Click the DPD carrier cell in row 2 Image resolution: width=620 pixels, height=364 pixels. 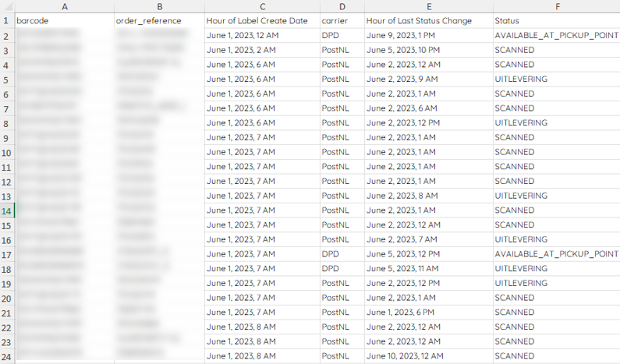coord(342,35)
